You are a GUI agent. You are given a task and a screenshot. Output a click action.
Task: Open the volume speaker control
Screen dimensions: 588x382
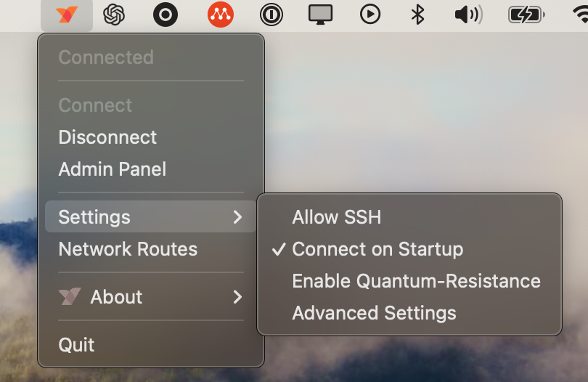tap(468, 15)
